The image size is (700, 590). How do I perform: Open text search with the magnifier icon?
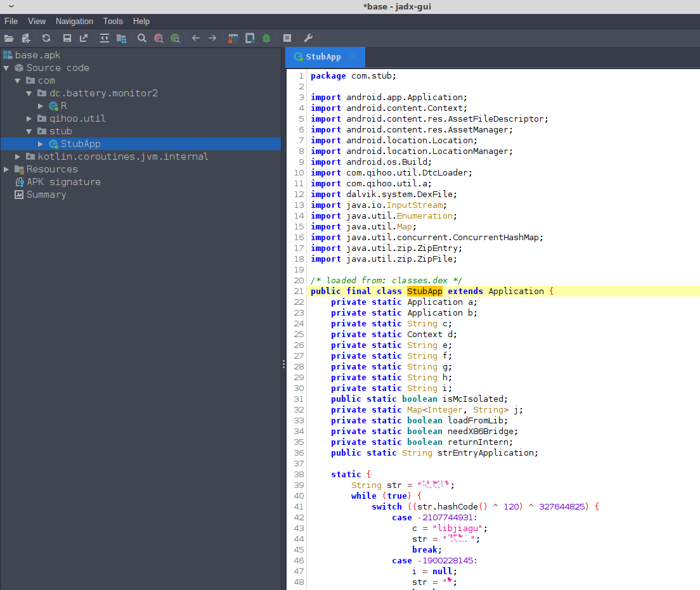click(x=142, y=38)
